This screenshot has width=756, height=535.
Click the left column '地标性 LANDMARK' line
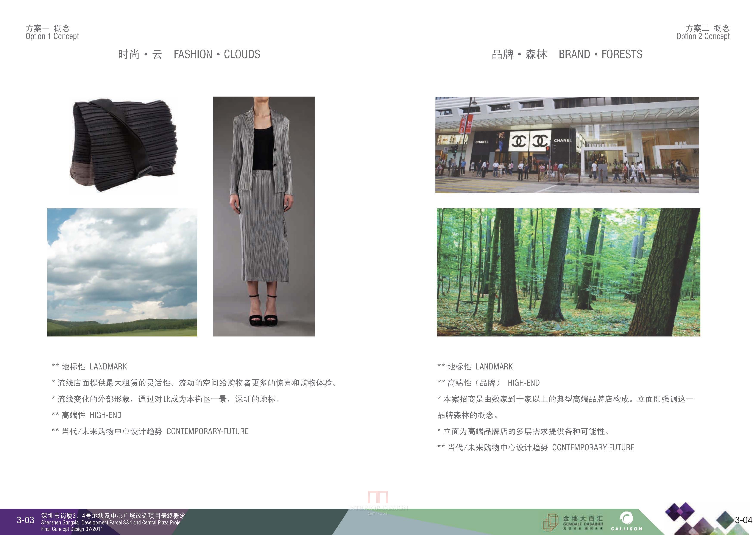(x=89, y=367)
